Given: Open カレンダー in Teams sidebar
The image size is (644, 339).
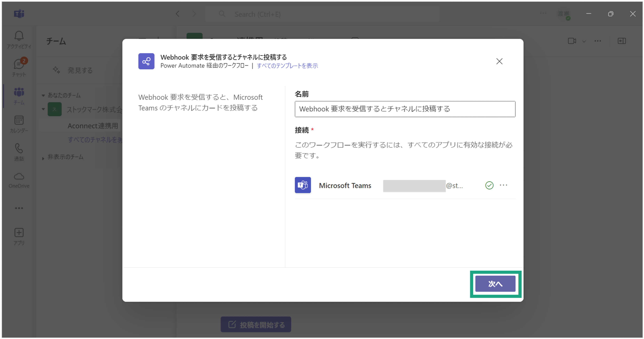Looking at the screenshot, I should pos(19,124).
